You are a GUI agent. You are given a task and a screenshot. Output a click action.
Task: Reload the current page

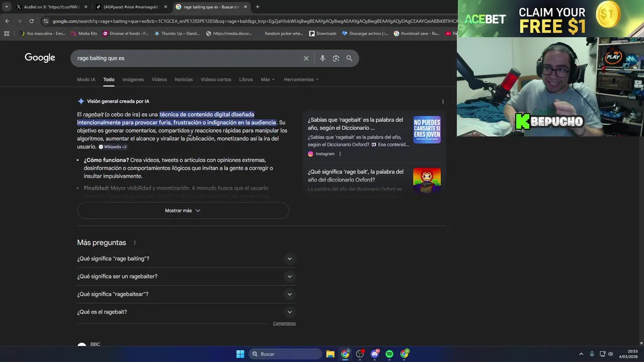pos(31,21)
